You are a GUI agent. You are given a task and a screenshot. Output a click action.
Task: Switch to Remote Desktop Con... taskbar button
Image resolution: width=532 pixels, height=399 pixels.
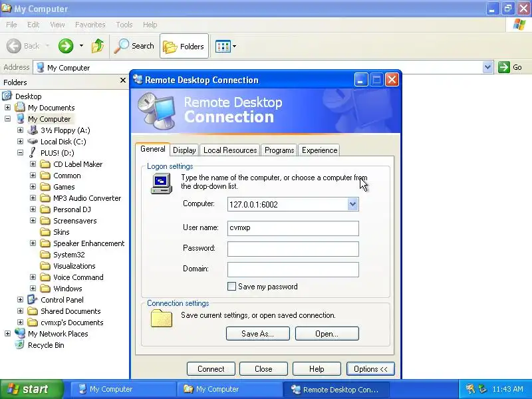pyautogui.click(x=336, y=389)
